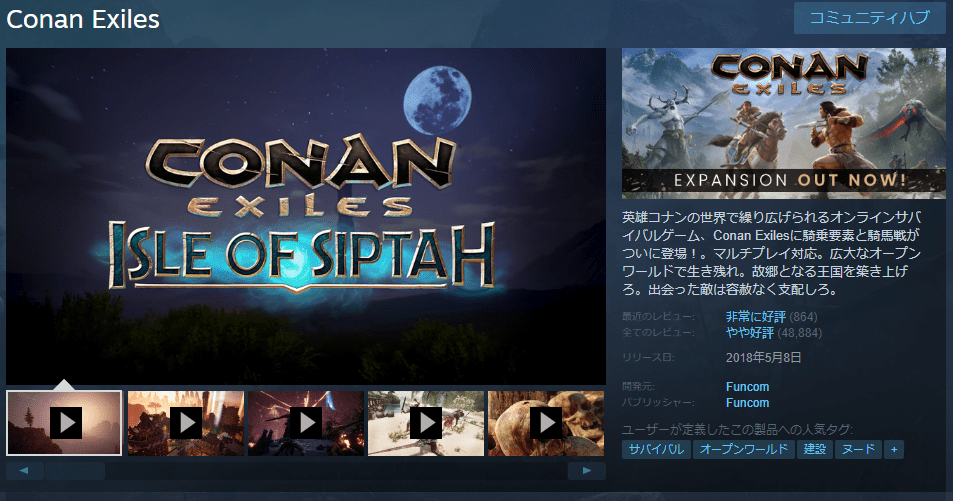
Task: Play the fourth trailer thumbnail on the beach
Action: (x=426, y=423)
